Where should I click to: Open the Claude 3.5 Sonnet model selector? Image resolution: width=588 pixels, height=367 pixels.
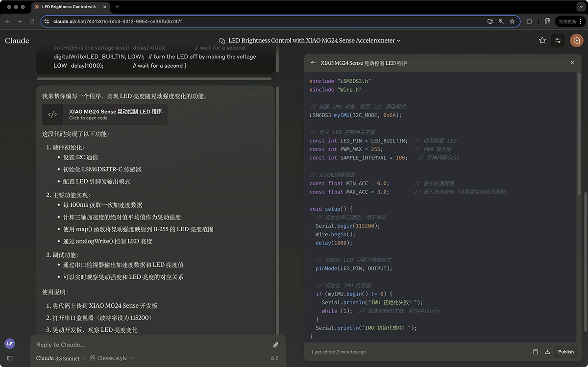(x=60, y=358)
